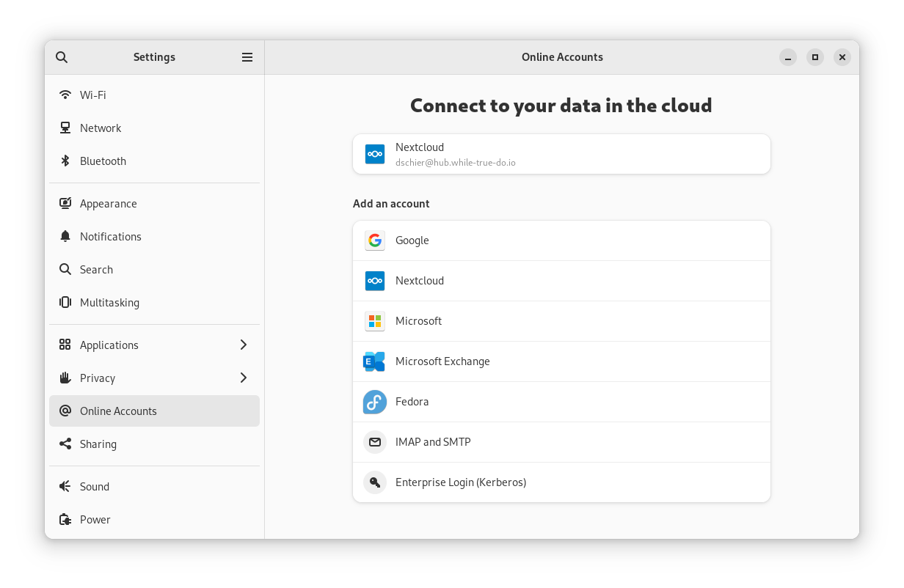Maximize the Settings window
This screenshot has height=588, width=904.
coord(815,57)
